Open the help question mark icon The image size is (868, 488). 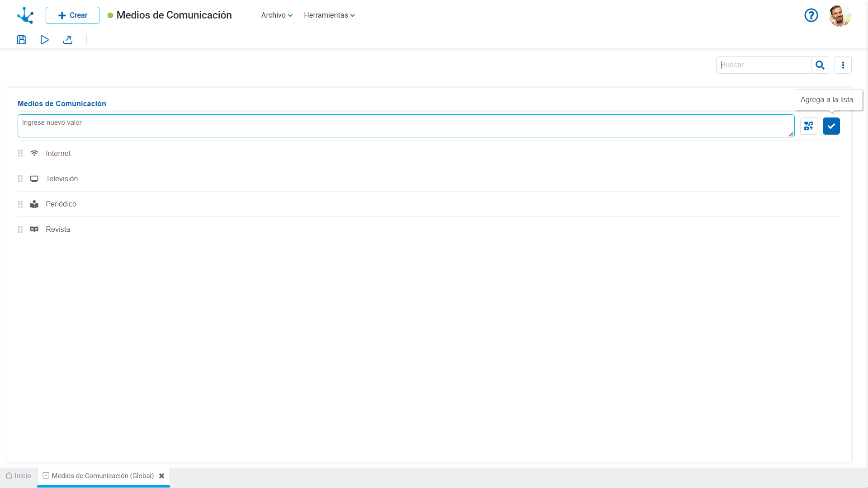pyautogui.click(x=811, y=15)
